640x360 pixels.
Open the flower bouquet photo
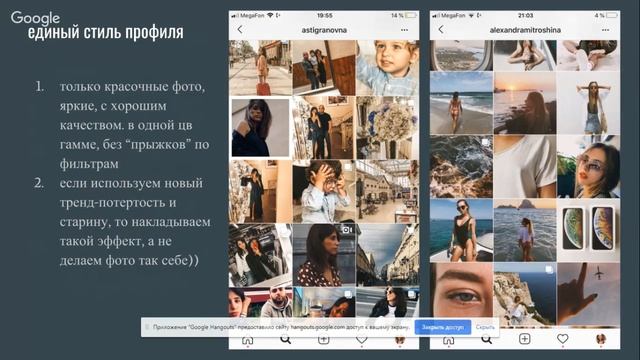click(x=387, y=128)
